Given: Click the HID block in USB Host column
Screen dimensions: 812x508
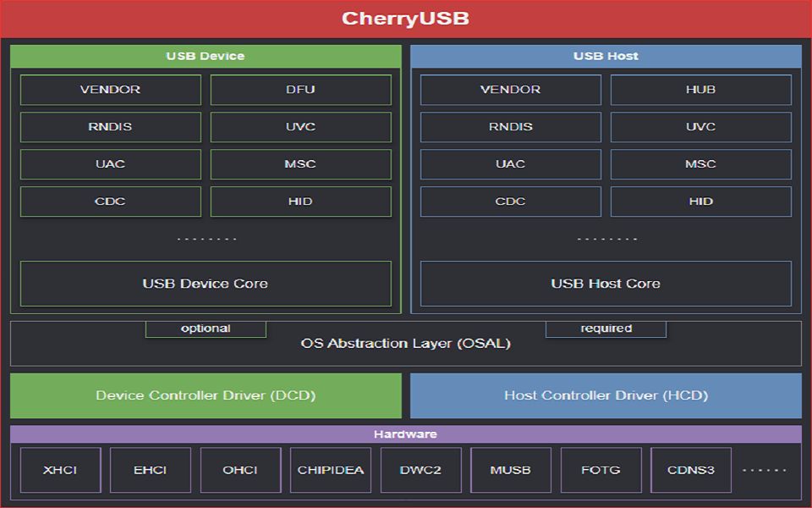Looking at the screenshot, I should click(701, 202).
